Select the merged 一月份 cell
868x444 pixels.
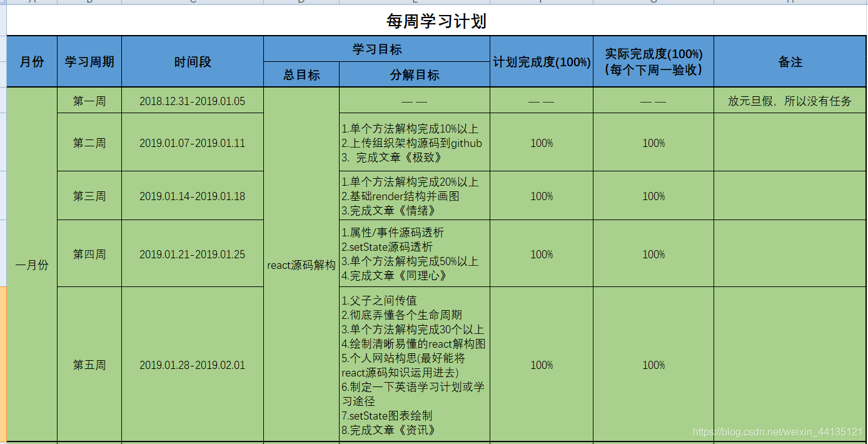coord(32,265)
